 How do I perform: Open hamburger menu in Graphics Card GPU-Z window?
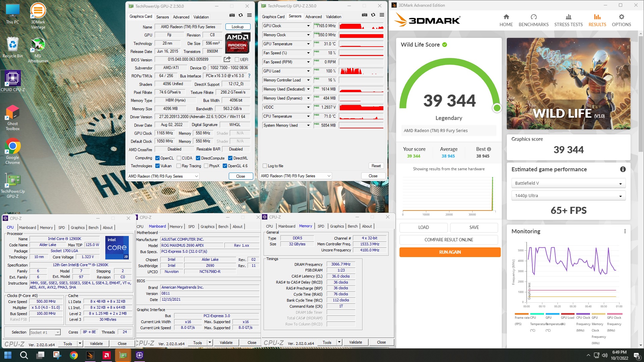point(250,15)
